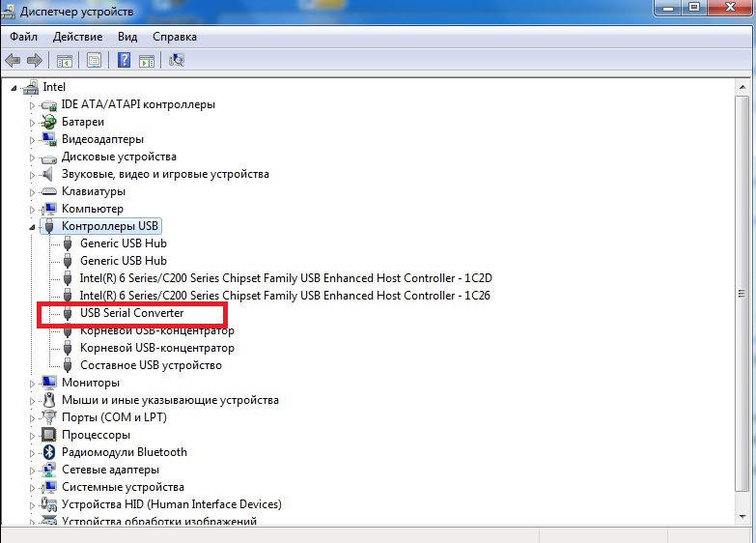Select Host Controller ending in 1C26
The width and height of the screenshot is (756, 543).
285,296
